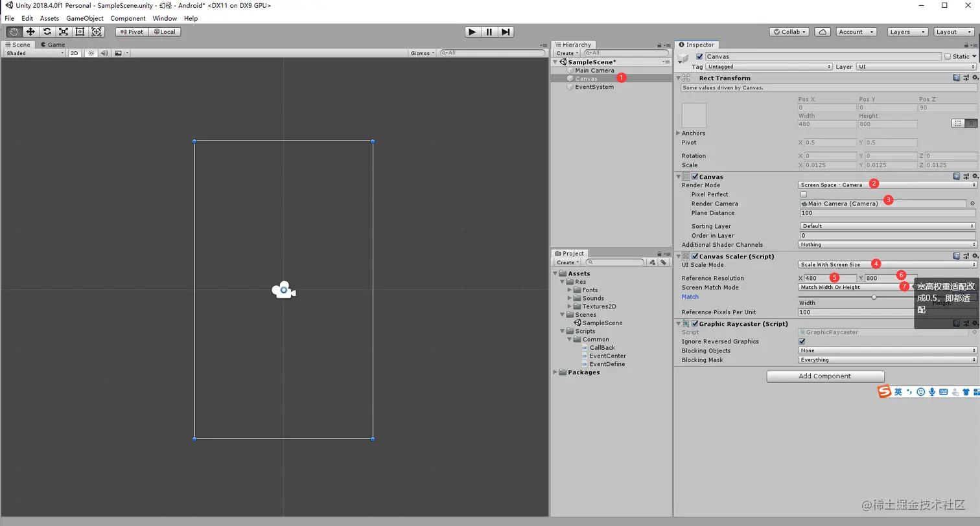
Task: Enable the Pixel Perfect checkbox
Action: 804,194
